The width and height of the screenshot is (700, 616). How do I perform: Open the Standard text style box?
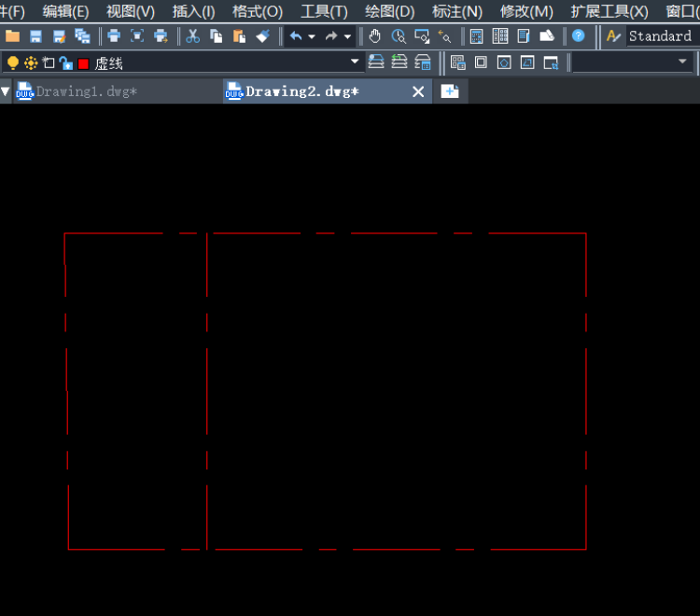(x=663, y=36)
